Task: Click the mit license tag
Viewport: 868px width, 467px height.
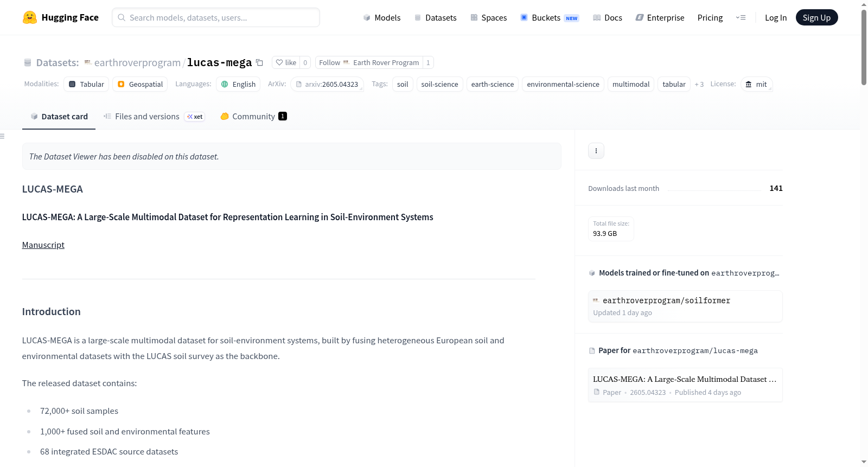Action: point(756,84)
